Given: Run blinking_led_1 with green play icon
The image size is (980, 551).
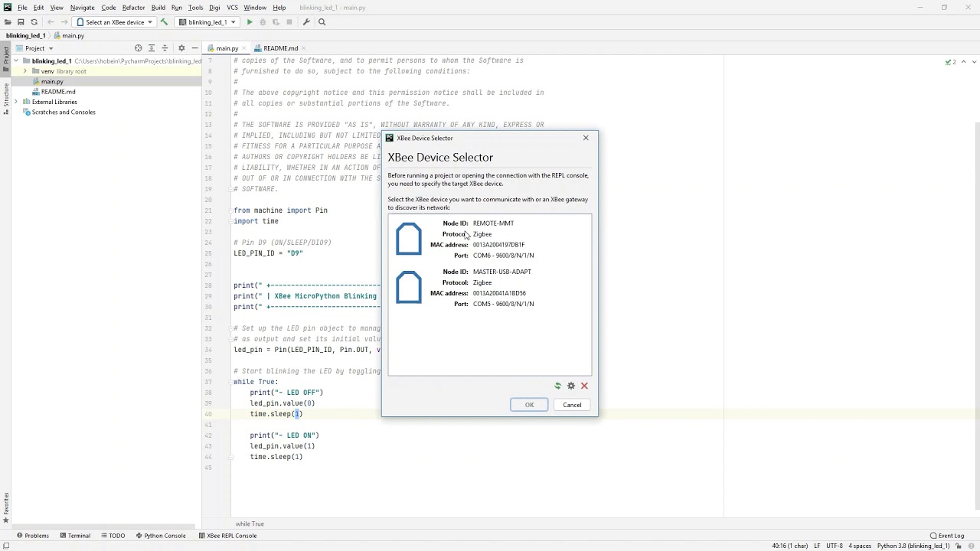Looking at the screenshot, I should point(250,22).
